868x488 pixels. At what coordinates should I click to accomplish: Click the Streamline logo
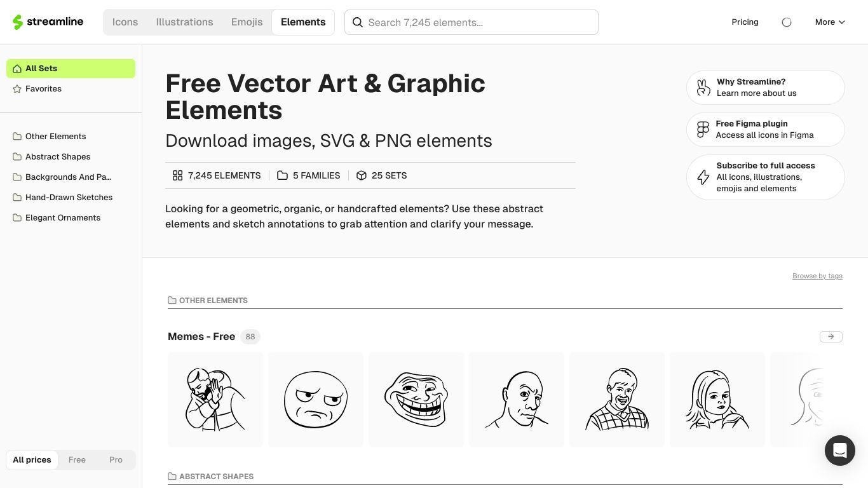point(48,22)
